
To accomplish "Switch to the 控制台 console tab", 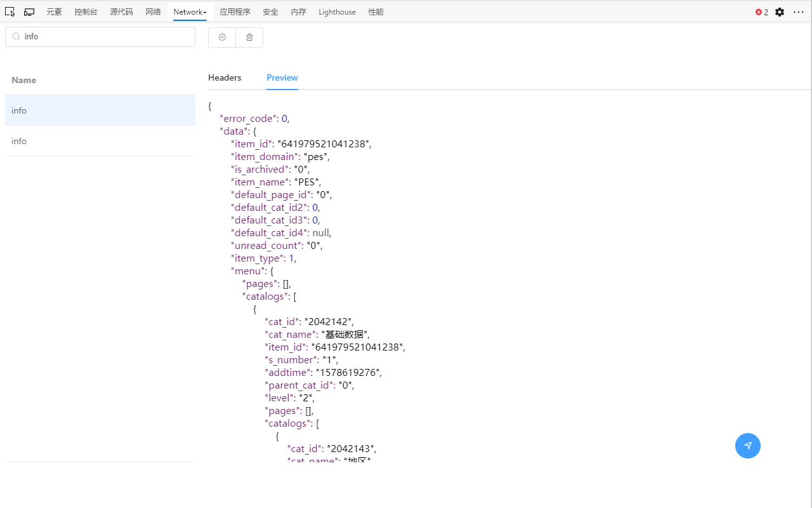I will pyautogui.click(x=86, y=12).
